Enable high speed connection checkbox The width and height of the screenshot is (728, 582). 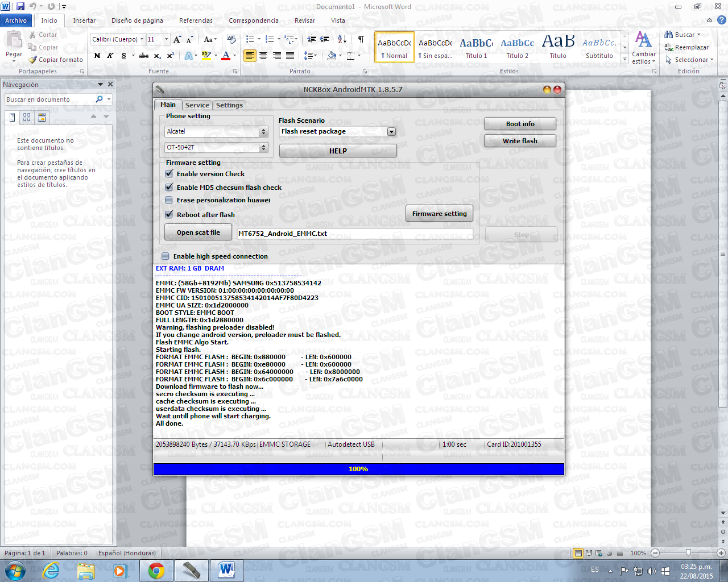(x=166, y=256)
